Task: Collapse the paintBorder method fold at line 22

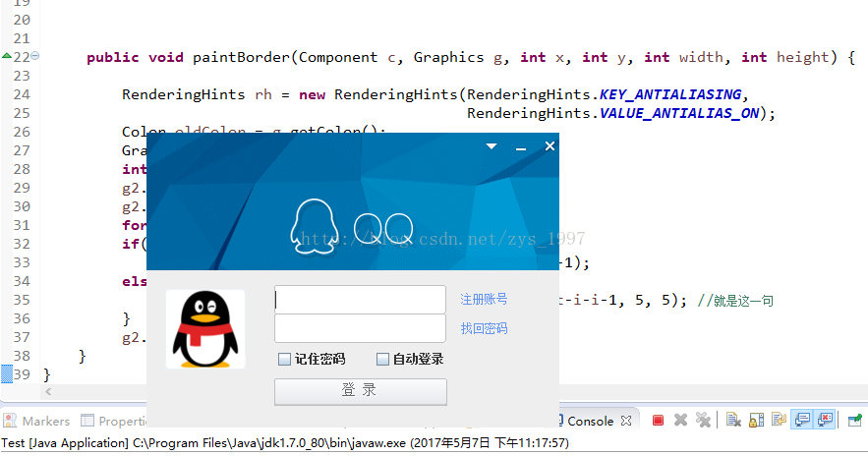Action: [x=34, y=56]
